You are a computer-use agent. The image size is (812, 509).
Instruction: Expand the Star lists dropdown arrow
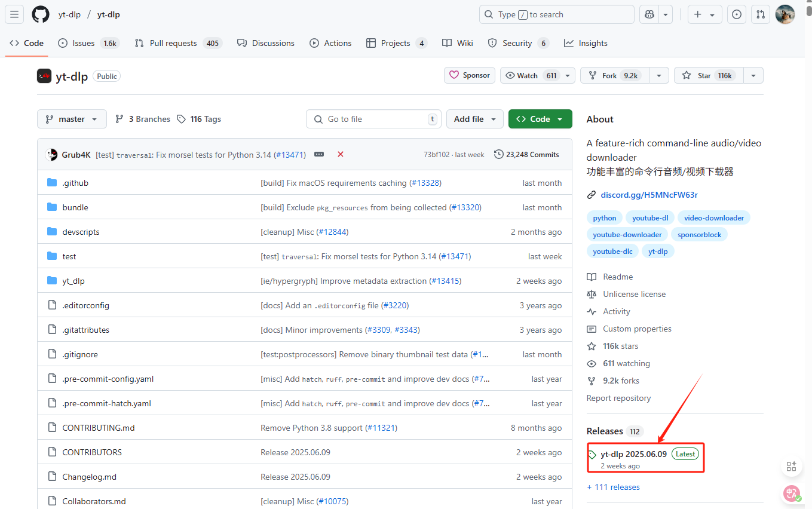[753, 75]
